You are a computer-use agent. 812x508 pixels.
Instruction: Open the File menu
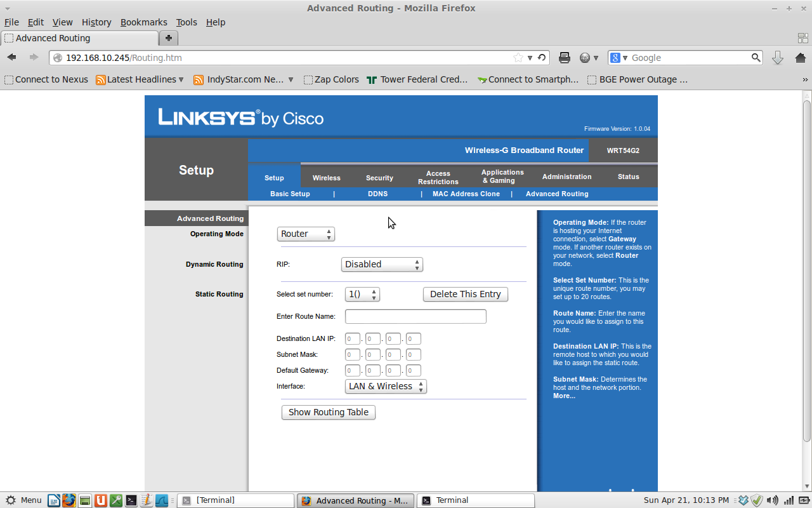pyautogui.click(x=11, y=22)
